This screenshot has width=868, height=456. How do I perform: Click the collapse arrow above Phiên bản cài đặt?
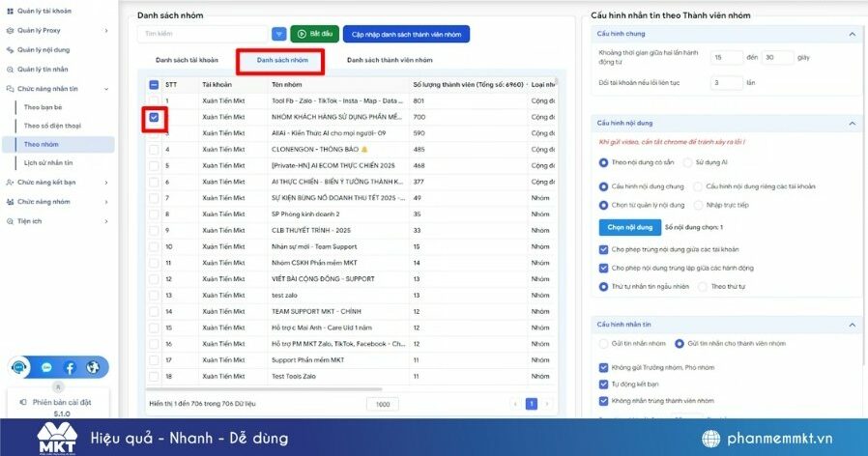tap(58, 386)
